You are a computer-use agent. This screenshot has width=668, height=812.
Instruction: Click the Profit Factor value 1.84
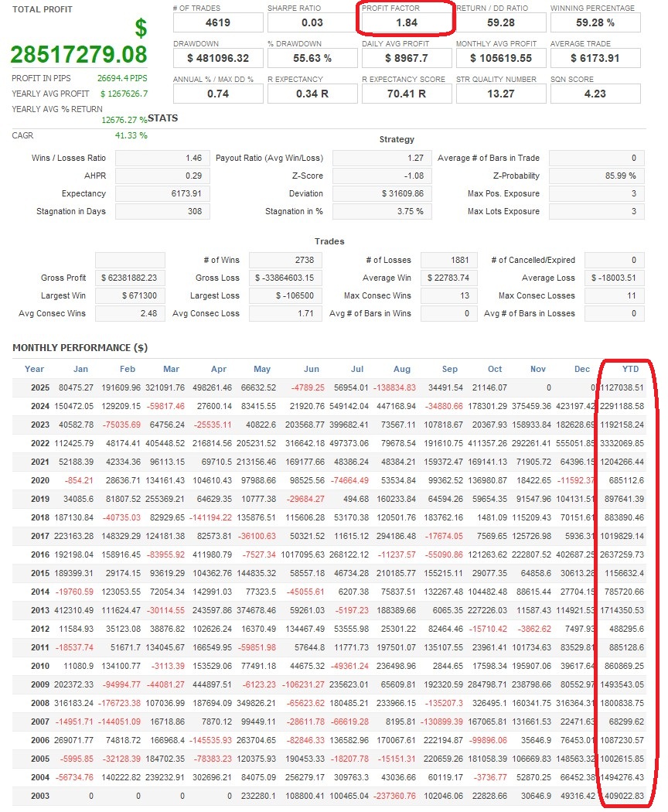tap(407, 22)
